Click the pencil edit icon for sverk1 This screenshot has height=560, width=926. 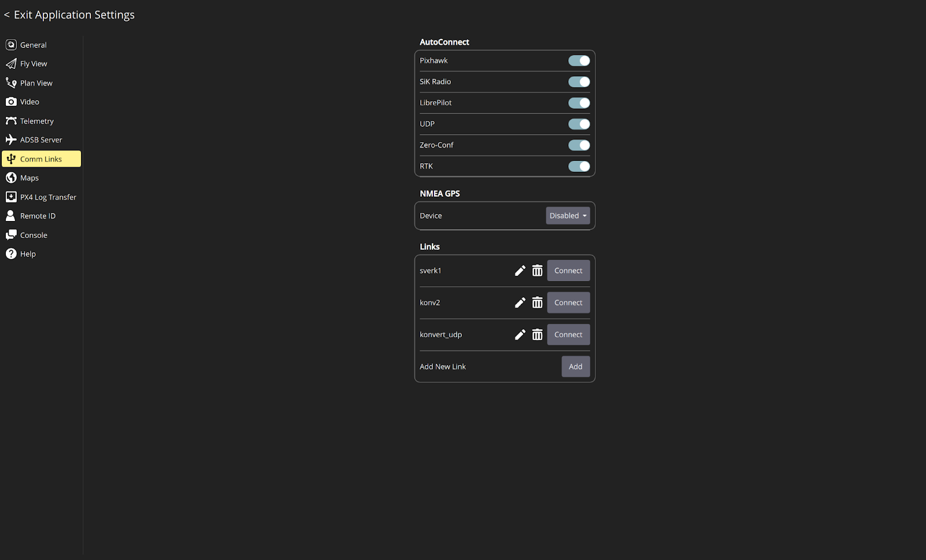[x=520, y=271]
